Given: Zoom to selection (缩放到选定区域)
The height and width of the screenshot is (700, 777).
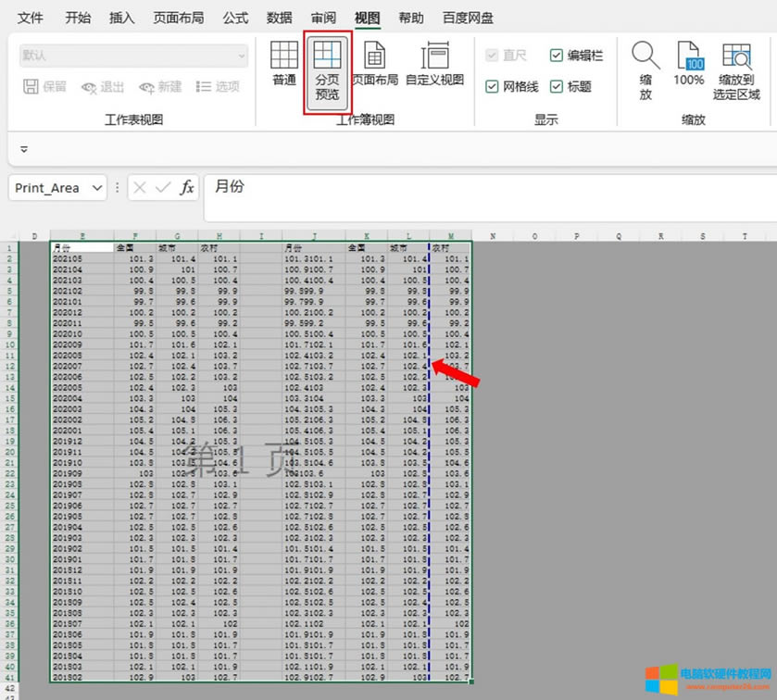Looking at the screenshot, I should tap(736, 70).
